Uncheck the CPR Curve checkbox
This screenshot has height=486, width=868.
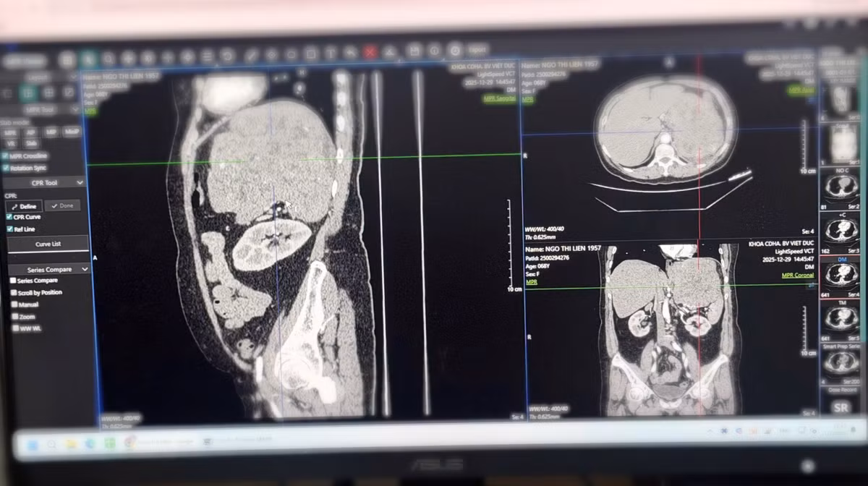coord(9,217)
